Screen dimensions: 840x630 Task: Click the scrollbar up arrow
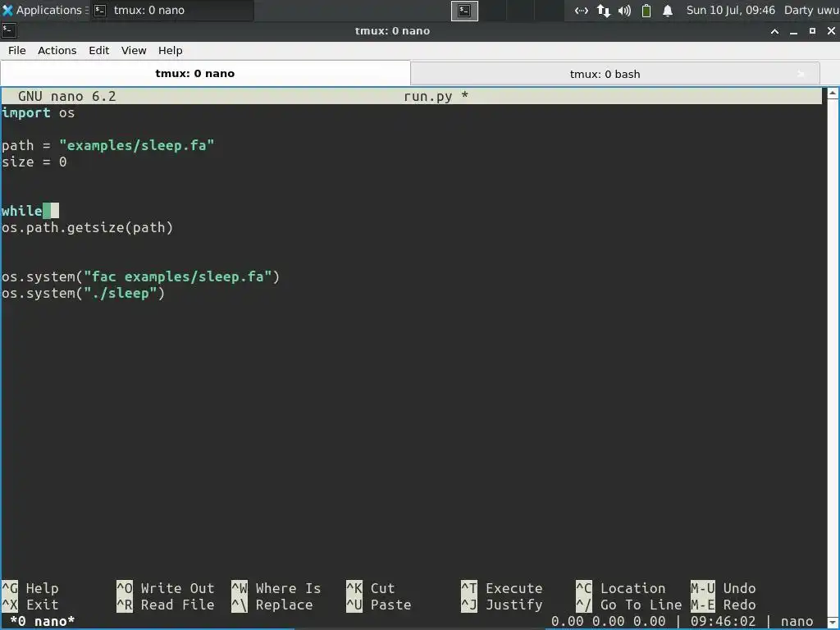[x=832, y=94]
